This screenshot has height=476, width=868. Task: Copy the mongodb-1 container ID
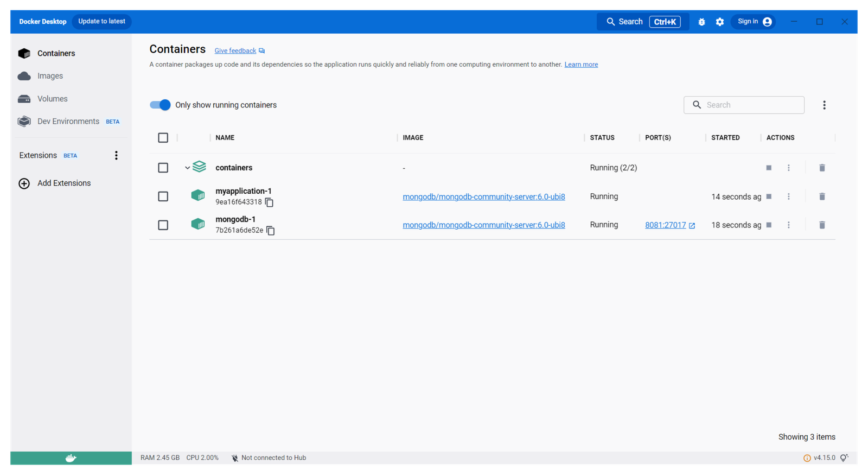271,231
